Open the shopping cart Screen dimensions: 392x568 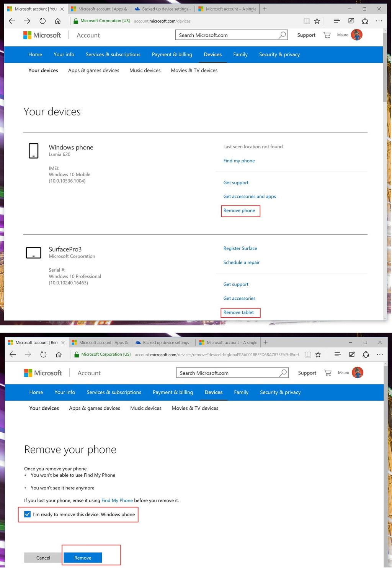coord(327,35)
